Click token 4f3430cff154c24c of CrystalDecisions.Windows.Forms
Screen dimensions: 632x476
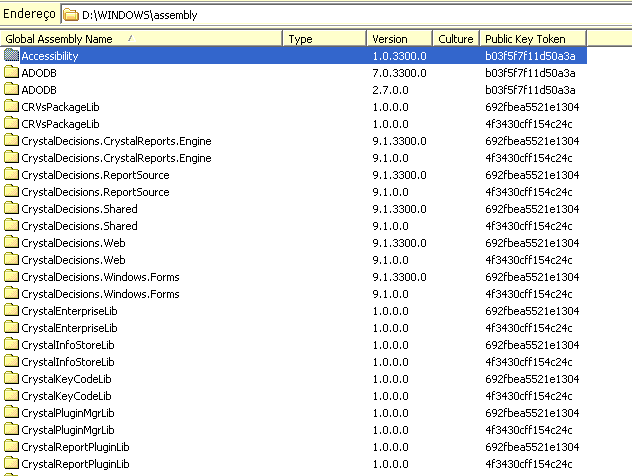click(x=529, y=294)
